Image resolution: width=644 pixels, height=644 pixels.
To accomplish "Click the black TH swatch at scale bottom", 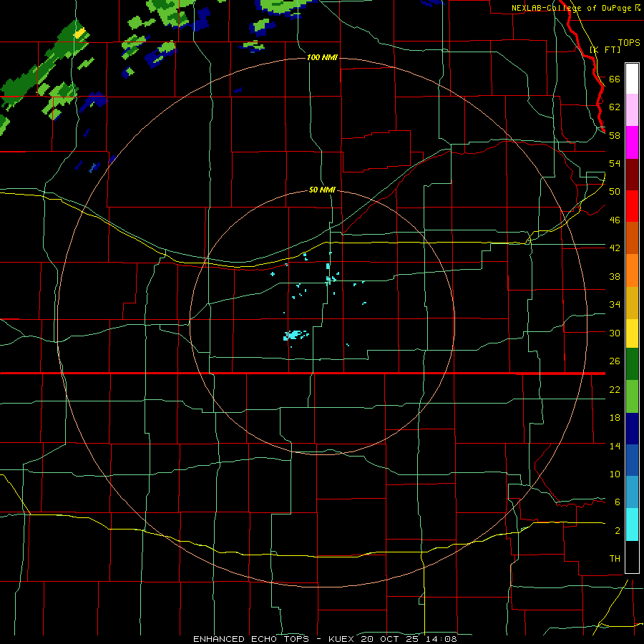I will pos(632,557).
